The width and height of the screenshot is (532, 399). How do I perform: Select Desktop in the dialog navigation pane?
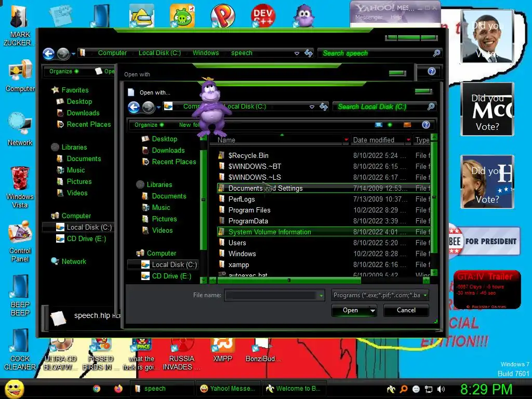tap(165, 139)
